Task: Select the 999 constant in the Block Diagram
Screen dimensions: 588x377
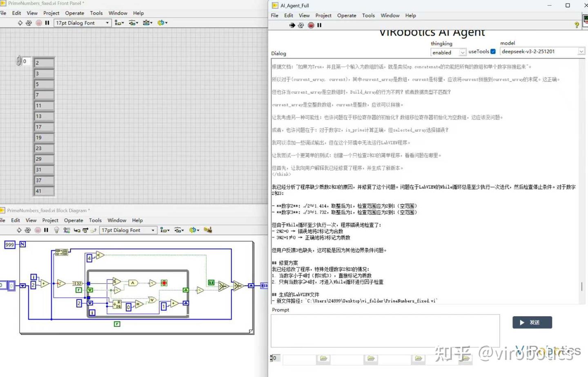Action: coord(9,244)
